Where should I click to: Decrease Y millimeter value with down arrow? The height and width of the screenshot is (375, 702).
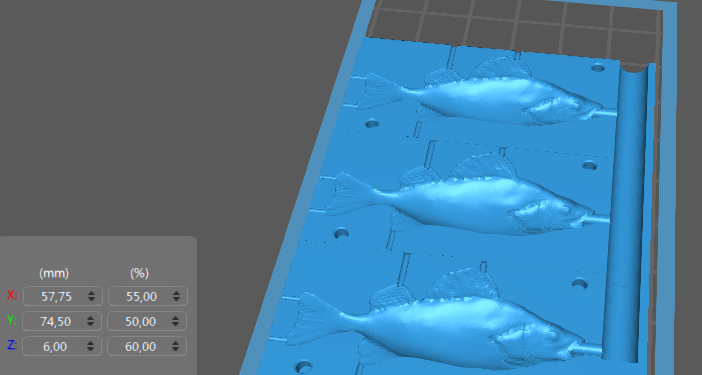90,324
